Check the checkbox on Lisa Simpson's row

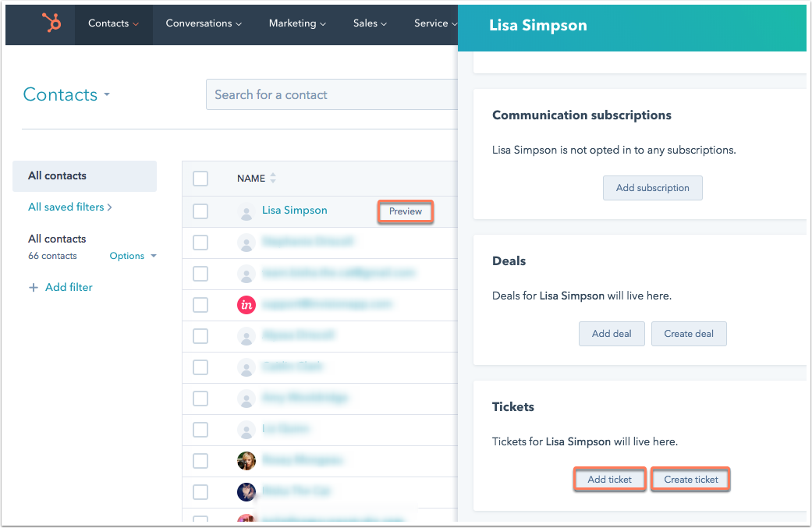tap(200, 211)
